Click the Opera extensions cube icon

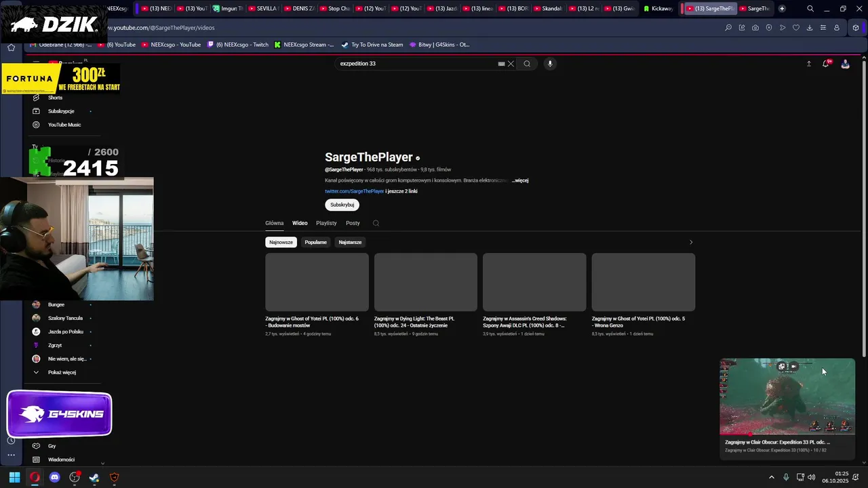coord(856,28)
